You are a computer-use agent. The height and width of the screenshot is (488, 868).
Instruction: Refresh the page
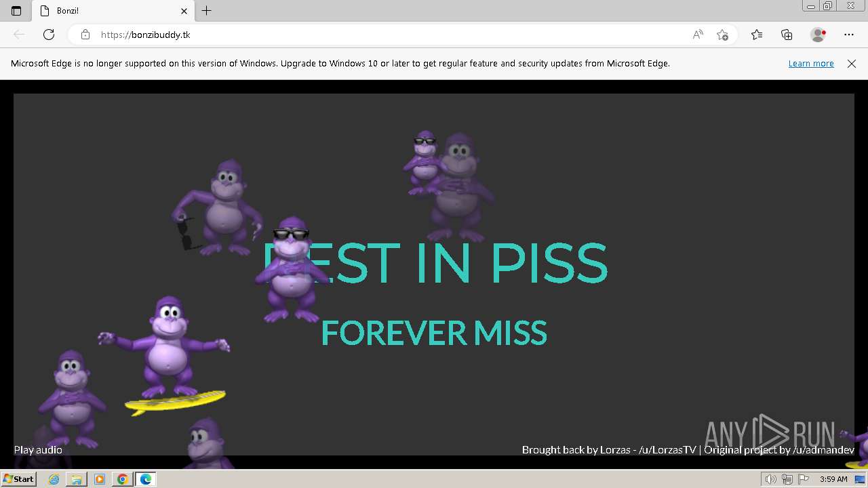49,35
